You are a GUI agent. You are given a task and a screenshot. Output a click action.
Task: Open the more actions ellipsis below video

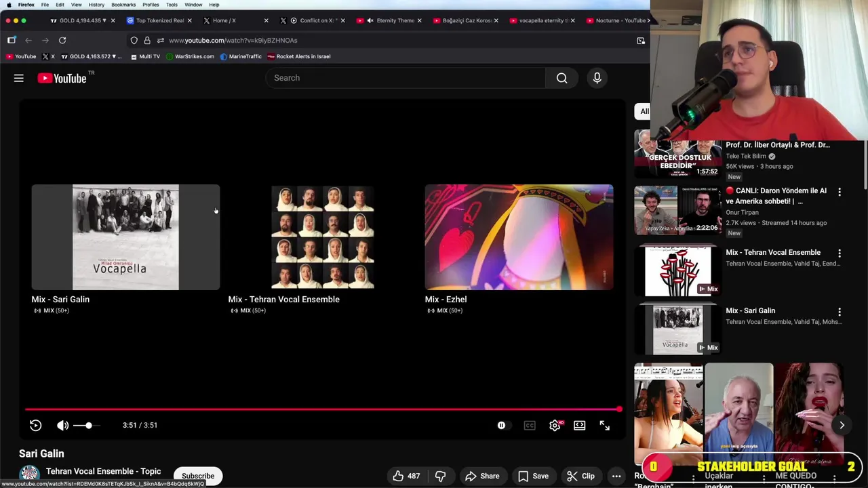[x=616, y=476]
